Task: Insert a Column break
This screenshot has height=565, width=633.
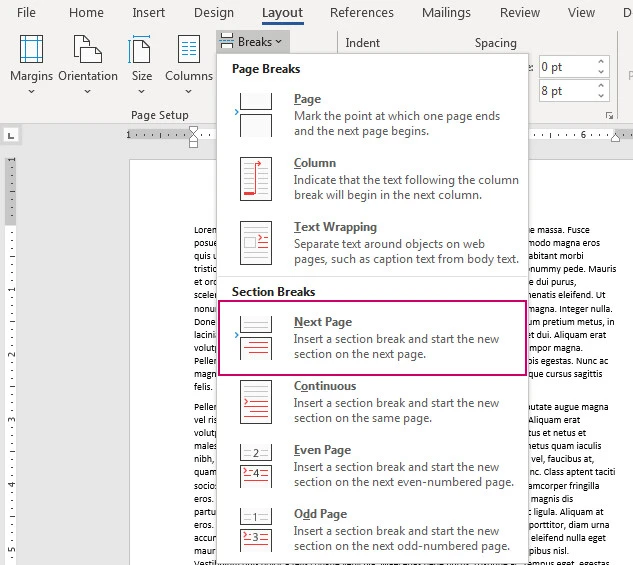Action: tap(372, 179)
